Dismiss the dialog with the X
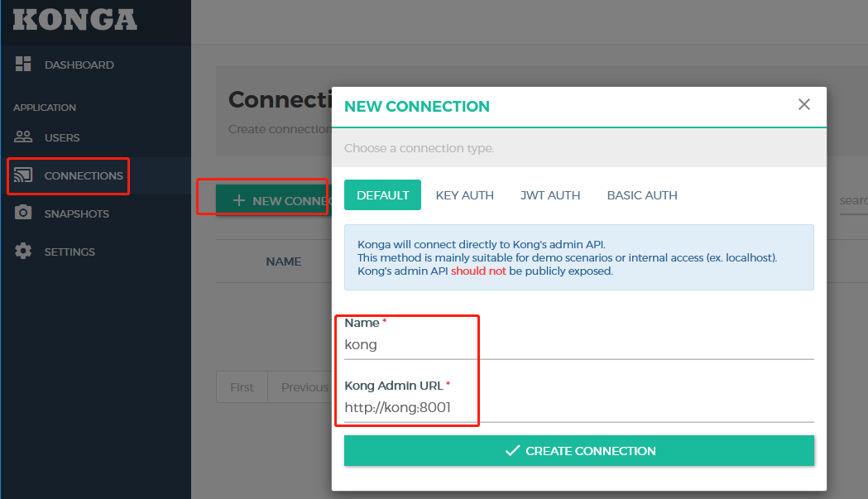Screen dimensions: 868x499 [803, 104]
